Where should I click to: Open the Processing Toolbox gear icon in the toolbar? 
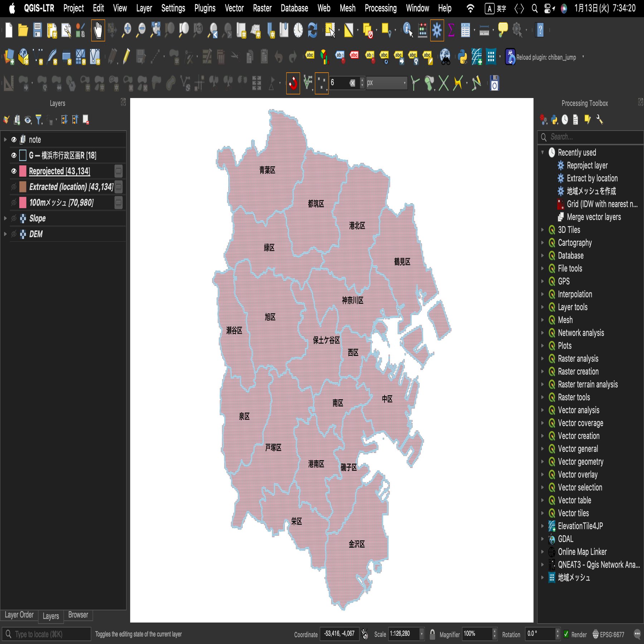(x=437, y=30)
